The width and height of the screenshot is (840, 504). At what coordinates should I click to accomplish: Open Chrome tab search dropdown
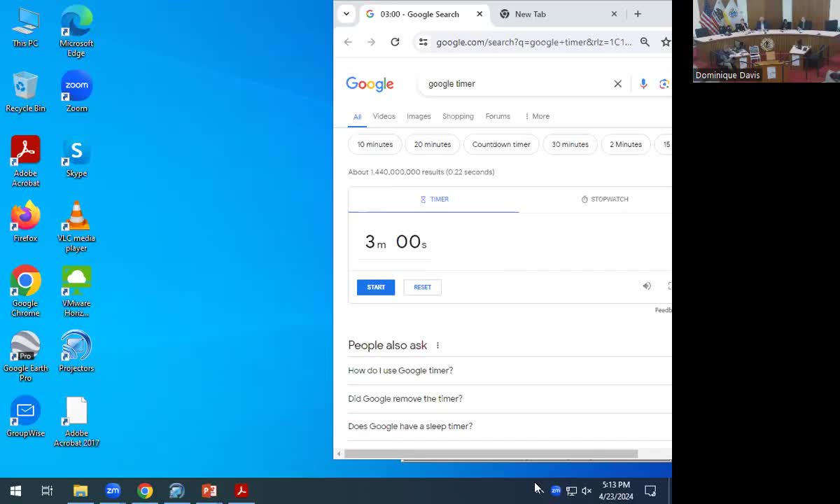pos(346,14)
